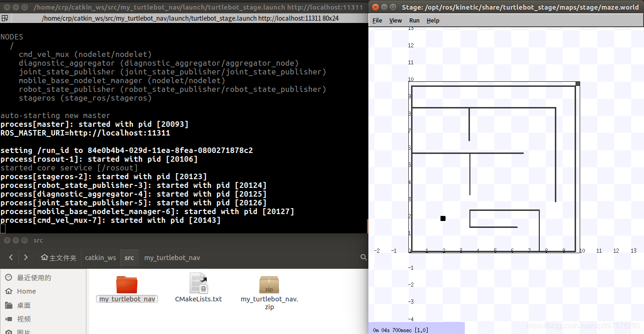Click the 'auto-starting new master' terminal line
This screenshot has width=644, height=334.
click(x=56, y=115)
